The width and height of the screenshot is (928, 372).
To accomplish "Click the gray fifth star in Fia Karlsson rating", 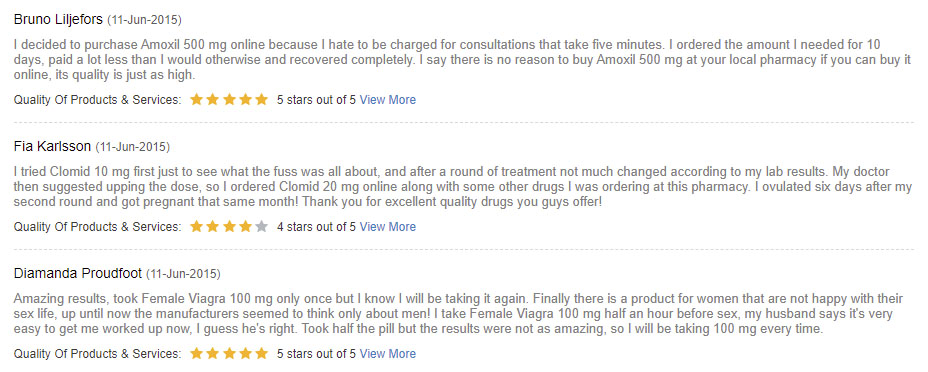I will (x=262, y=227).
